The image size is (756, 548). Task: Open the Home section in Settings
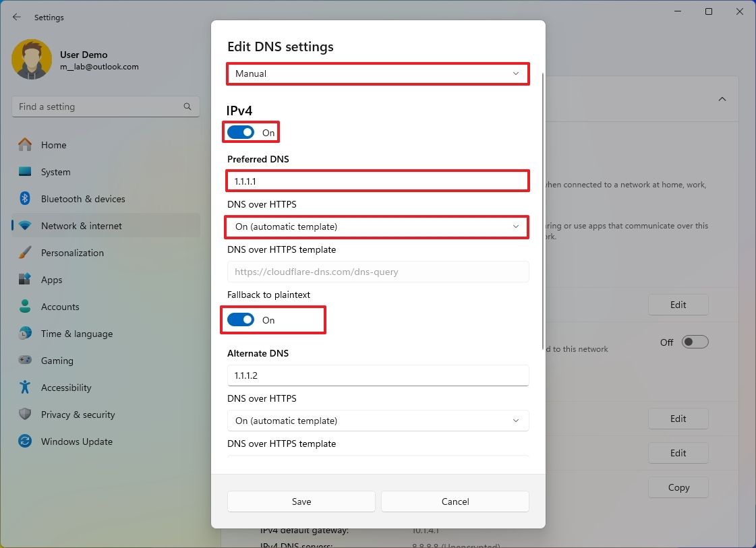54,145
